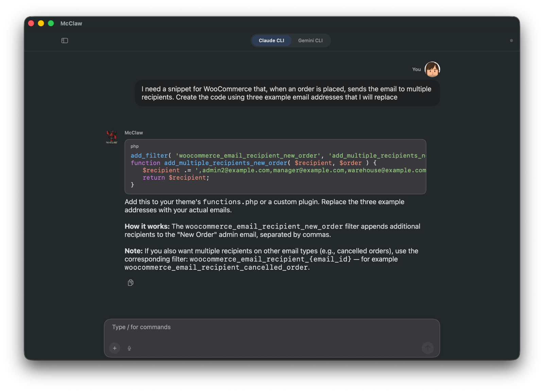The width and height of the screenshot is (544, 392).
Task: Select the PHP code block
Action: 275,166
